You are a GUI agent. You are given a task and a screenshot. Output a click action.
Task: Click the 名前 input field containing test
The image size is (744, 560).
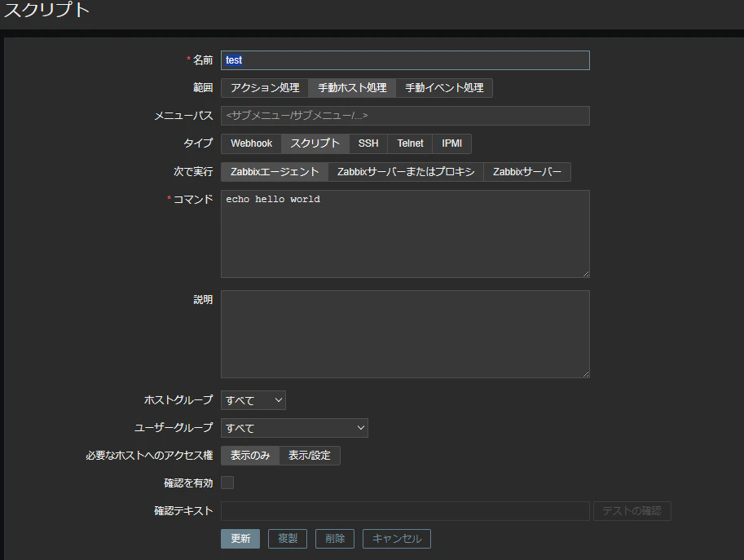pos(405,60)
